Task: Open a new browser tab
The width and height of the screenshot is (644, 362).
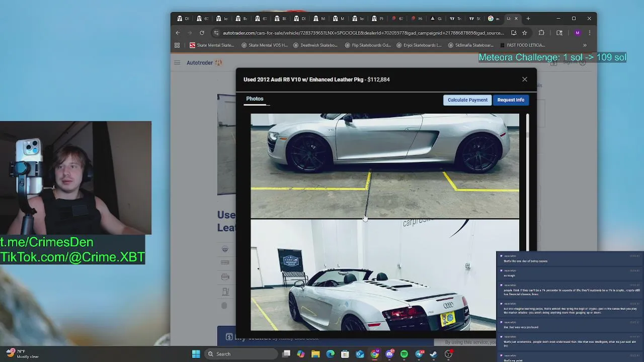Action: pos(528,19)
